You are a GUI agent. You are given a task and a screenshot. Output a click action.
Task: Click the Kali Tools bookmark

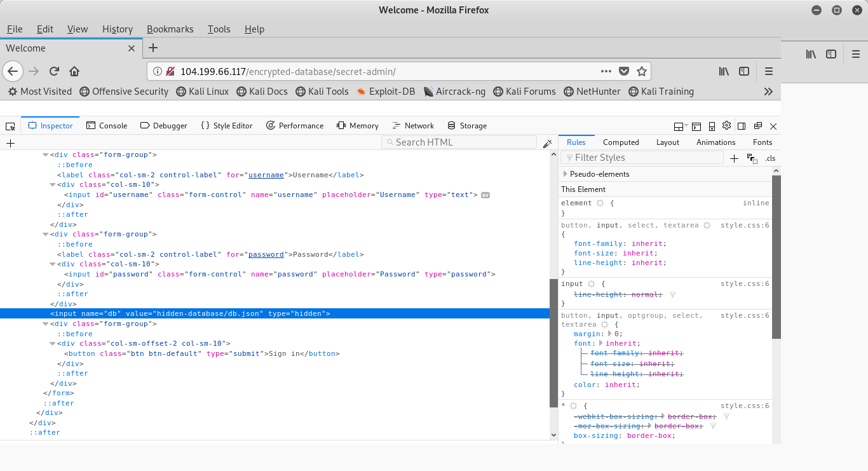(x=321, y=92)
